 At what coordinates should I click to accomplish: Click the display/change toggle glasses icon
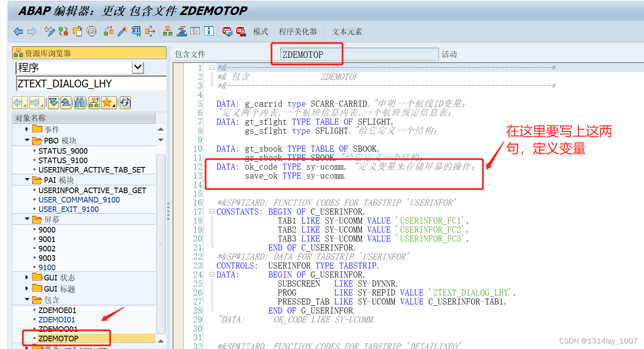(49, 31)
